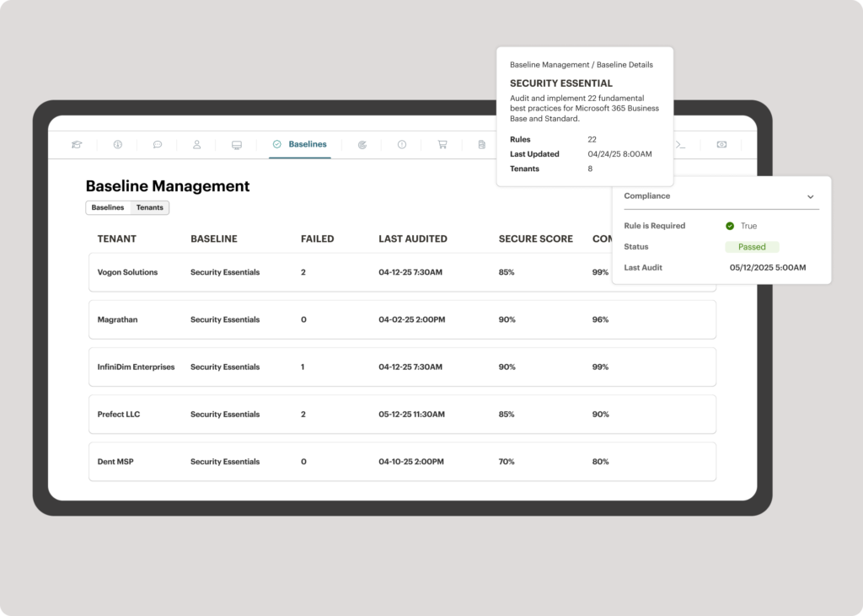Toggle the Rule is Required checkmark
The height and width of the screenshot is (616, 863).
click(x=730, y=226)
